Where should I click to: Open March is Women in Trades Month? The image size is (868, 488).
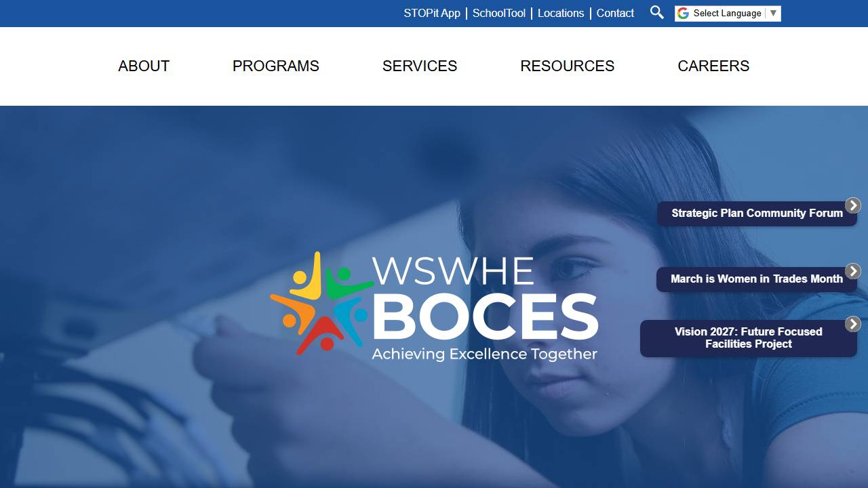tap(757, 279)
